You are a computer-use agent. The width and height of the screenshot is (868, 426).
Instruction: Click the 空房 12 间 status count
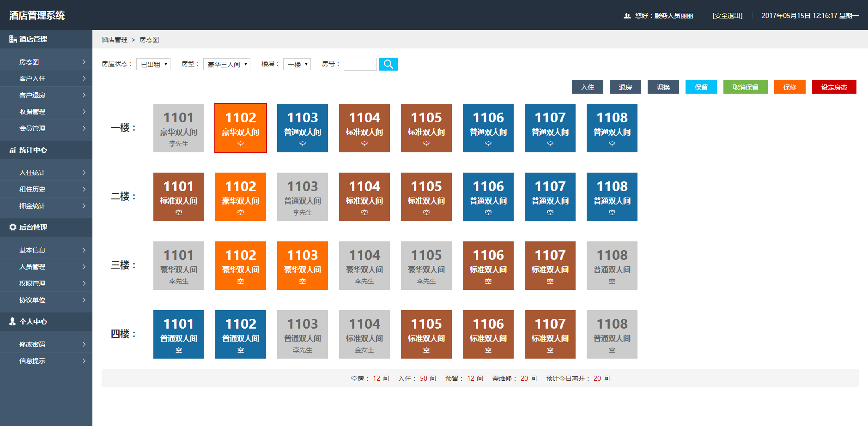click(370, 378)
